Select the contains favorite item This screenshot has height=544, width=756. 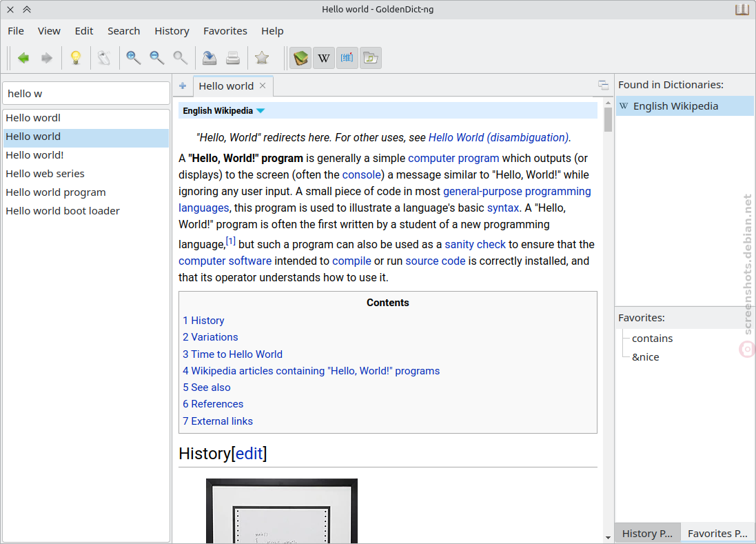[652, 339]
